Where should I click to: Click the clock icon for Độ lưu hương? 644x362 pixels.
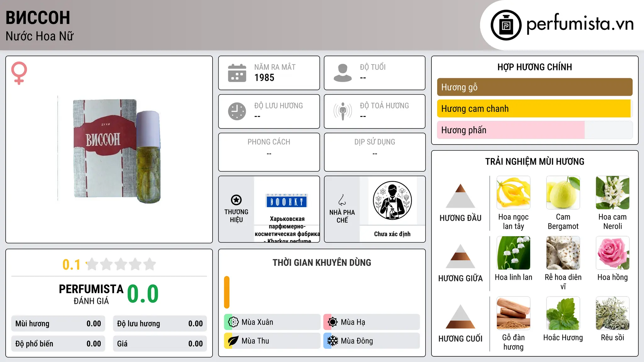(237, 111)
